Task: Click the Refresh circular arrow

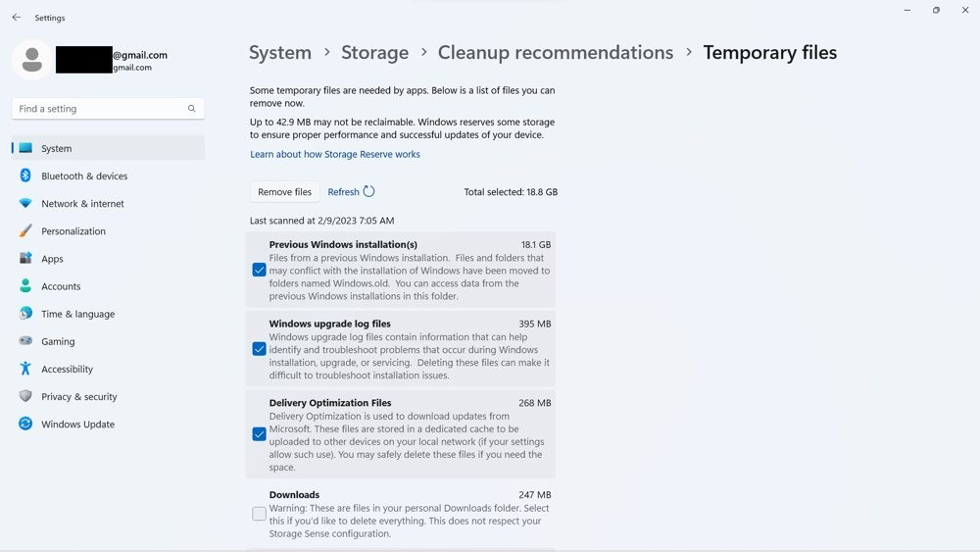Action: [368, 192]
